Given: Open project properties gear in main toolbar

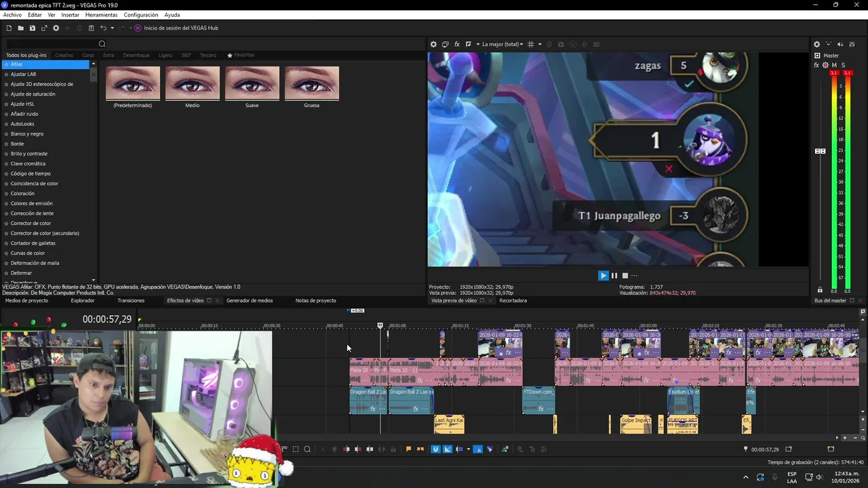Looking at the screenshot, I should click(x=56, y=28).
